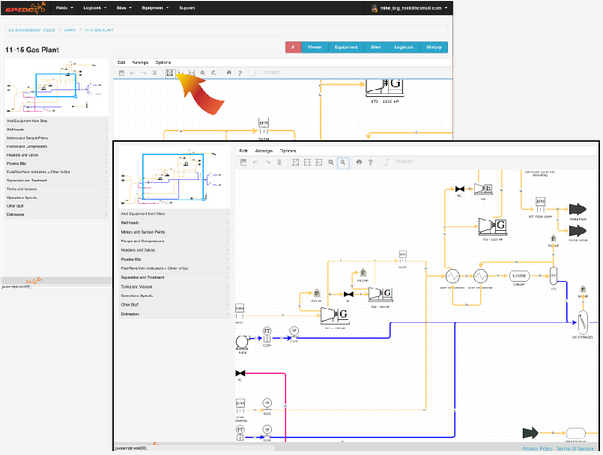
Task: Click the blue Viewer button
Action: [x=315, y=47]
